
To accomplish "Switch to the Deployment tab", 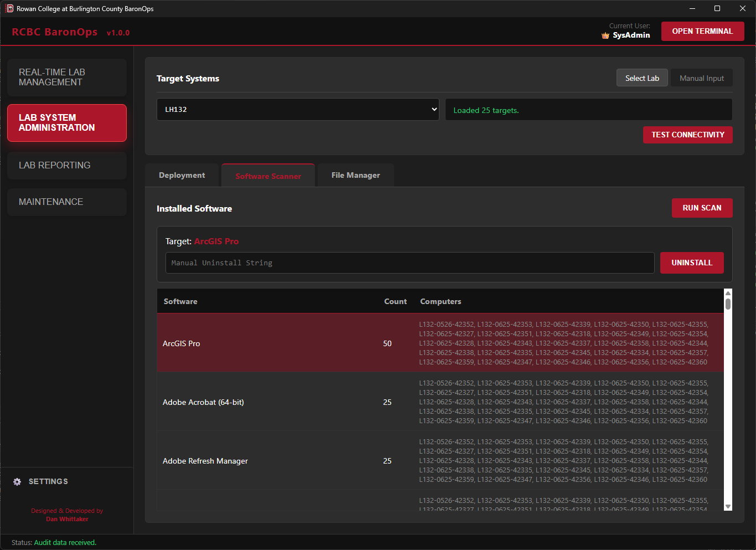I will click(x=182, y=175).
